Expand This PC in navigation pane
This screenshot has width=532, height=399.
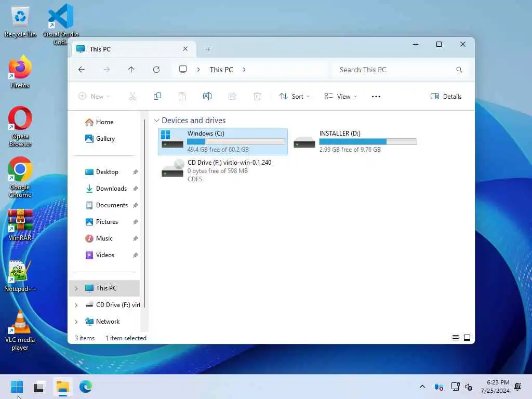[x=76, y=288]
